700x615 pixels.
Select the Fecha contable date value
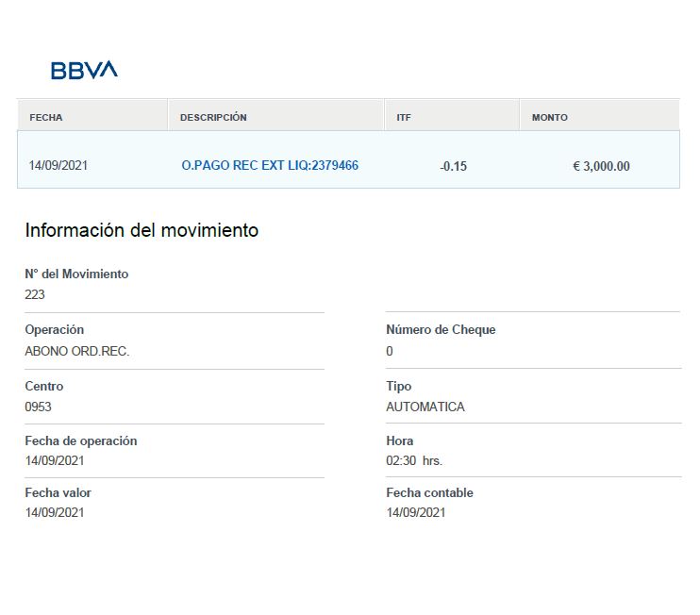(x=416, y=513)
